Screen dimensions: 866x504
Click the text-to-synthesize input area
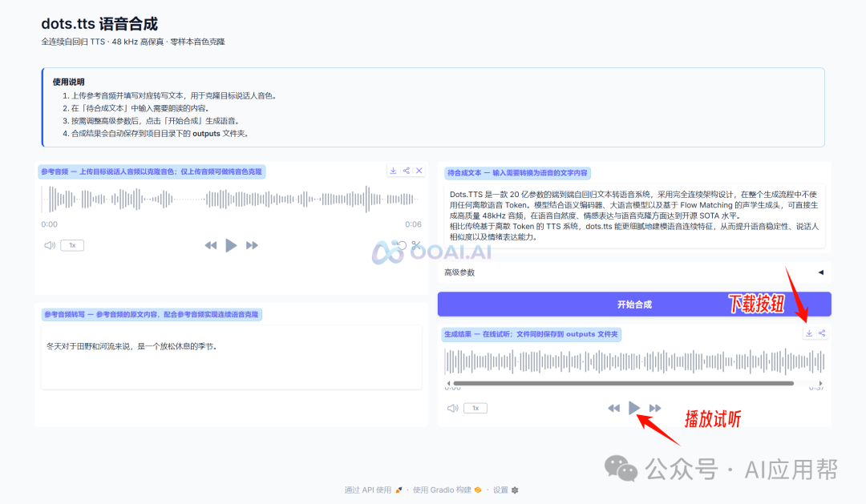[x=634, y=216]
